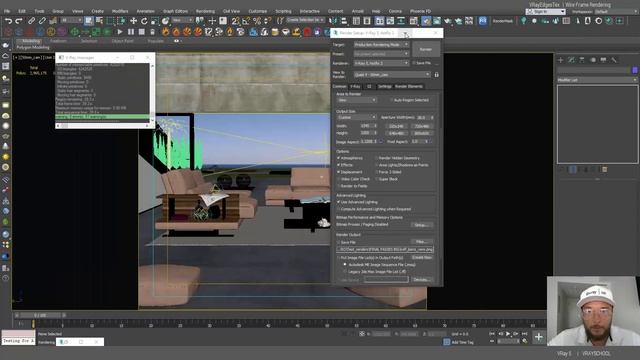Open the Rendering menu
Viewport: 640px width, 360px height.
(205, 11)
